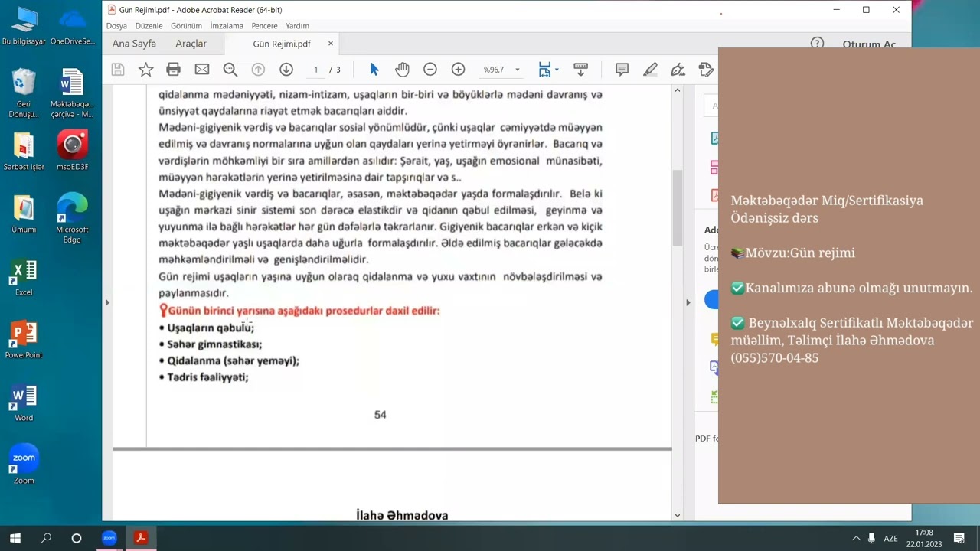
Task: Open the Sərbəst işlər desktop folder
Action: (x=24, y=151)
